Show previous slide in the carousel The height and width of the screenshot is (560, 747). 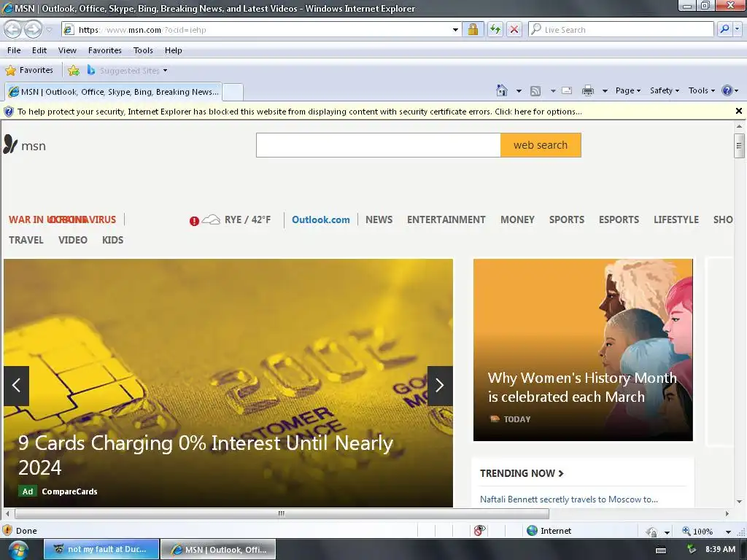(x=17, y=386)
